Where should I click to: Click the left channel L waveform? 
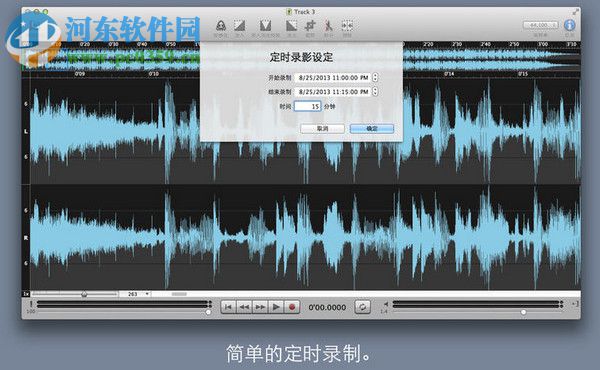pos(305,132)
